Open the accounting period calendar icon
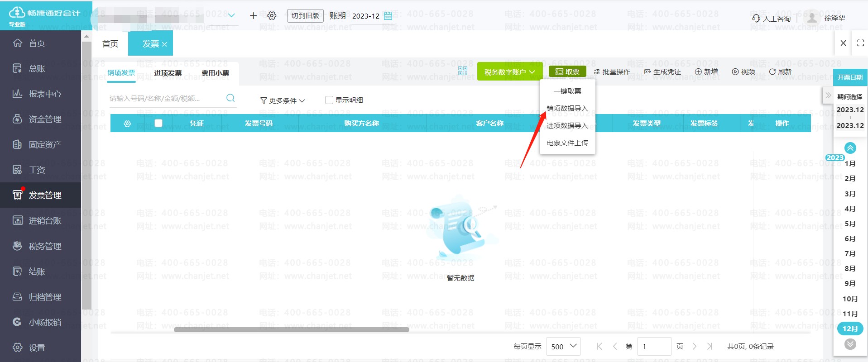Screen dimensions: 868x362 point(388,16)
